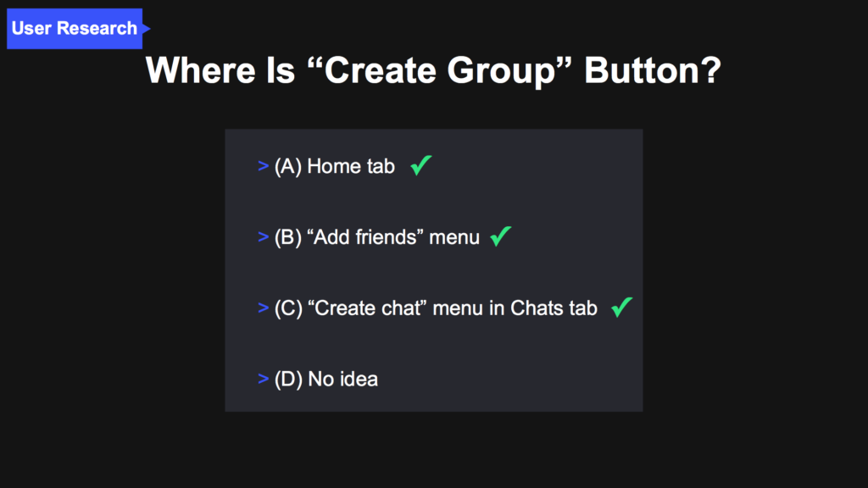Click the arrow tip of User Research tag
The height and width of the screenshot is (488, 868).
(x=146, y=28)
